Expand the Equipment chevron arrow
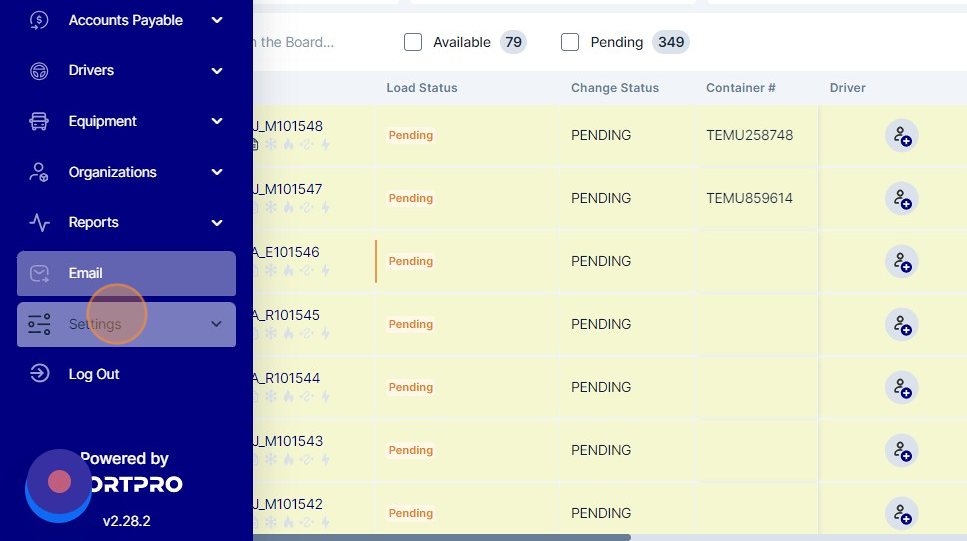The image size is (967, 541). point(217,122)
